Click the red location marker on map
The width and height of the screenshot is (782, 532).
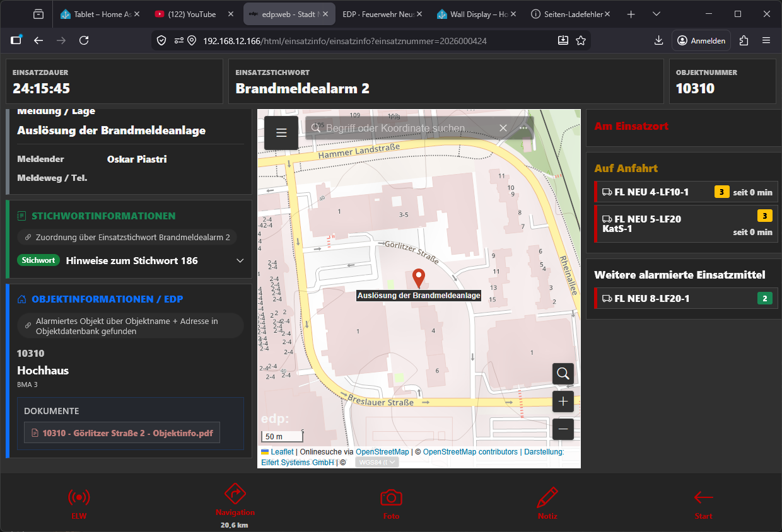418,277
